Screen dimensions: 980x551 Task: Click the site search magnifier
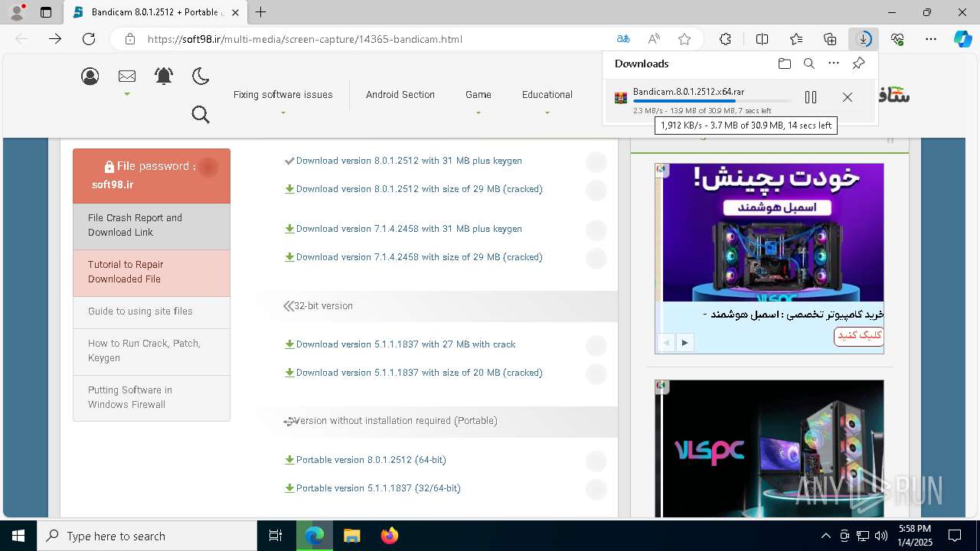pyautogui.click(x=201, y=115)
